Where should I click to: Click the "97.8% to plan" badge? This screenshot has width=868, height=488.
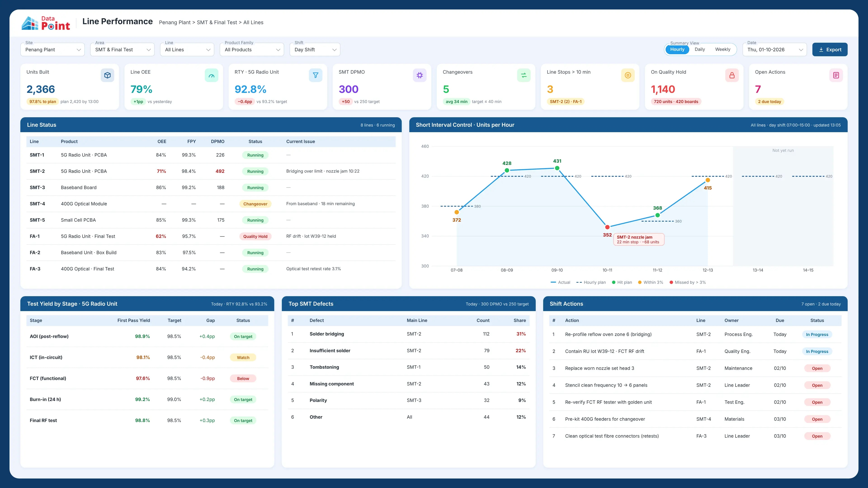43,102
